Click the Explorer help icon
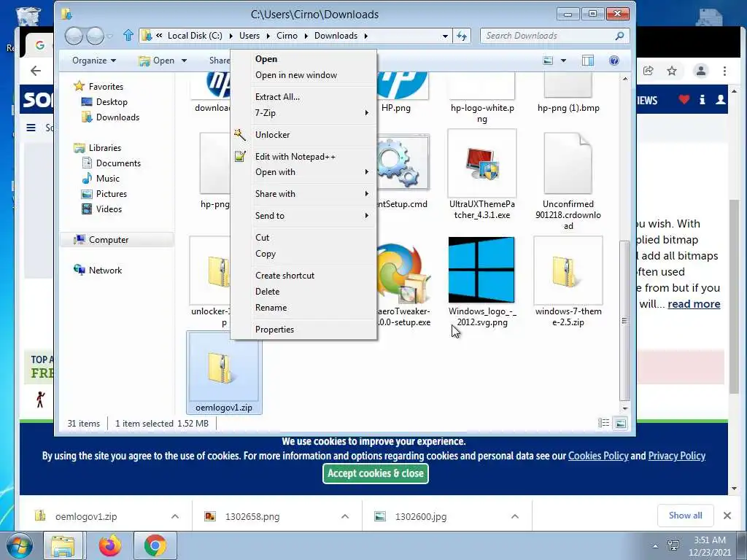Viewport: 747px width, 560px height. pos(614,61)
